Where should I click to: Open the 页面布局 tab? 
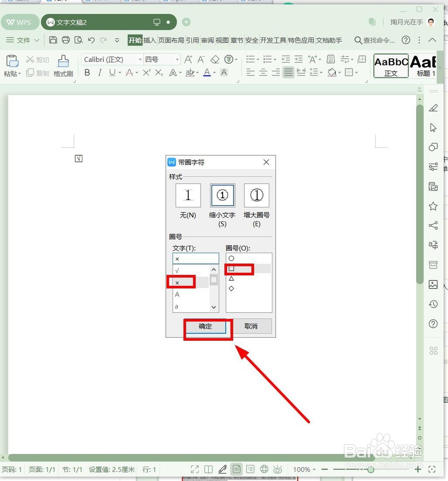click(171, 40)
